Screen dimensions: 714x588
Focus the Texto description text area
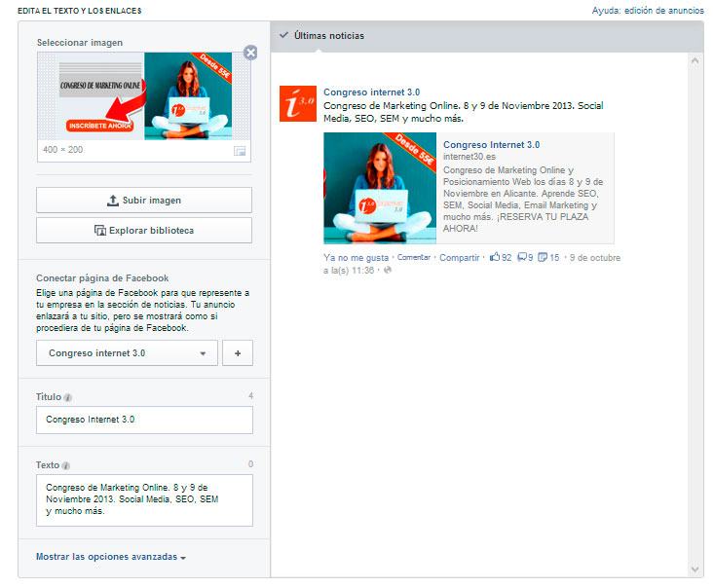(144, 500)
